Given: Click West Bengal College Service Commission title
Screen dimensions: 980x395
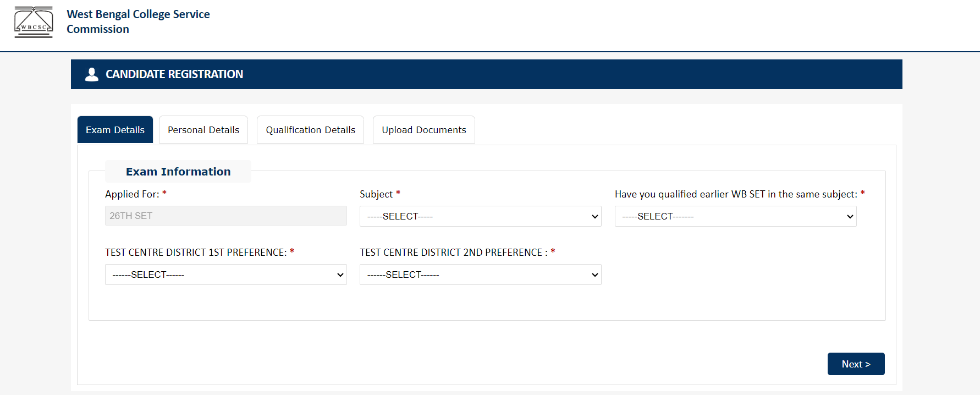Looking at the screenshot, I should point(138,21).
